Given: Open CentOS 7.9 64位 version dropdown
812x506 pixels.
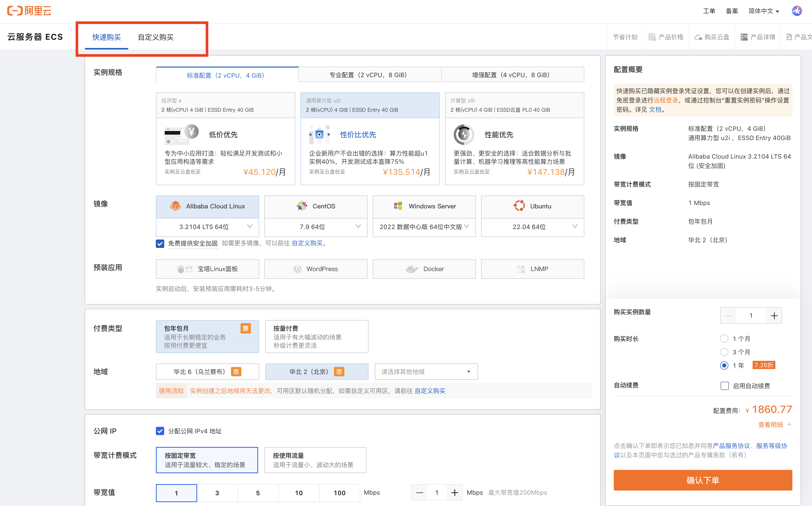Looking at the screenshot, I should tap(316, 227).
